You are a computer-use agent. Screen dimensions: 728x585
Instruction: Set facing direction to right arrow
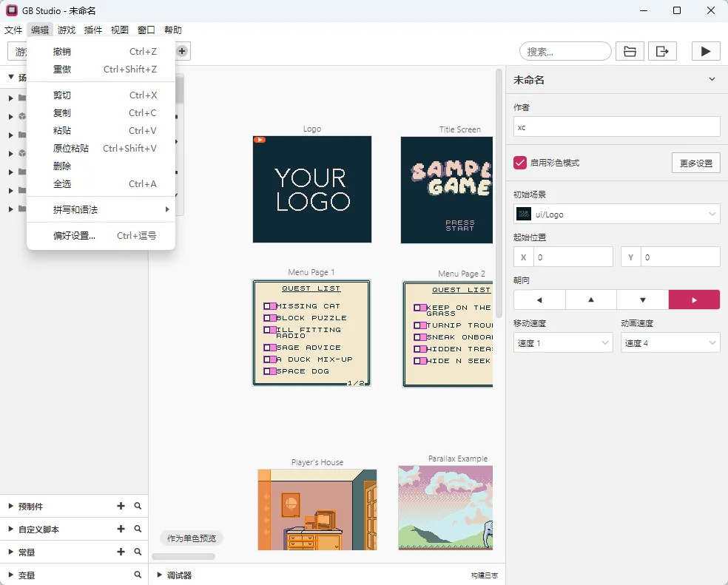click(x=694, y=300)
